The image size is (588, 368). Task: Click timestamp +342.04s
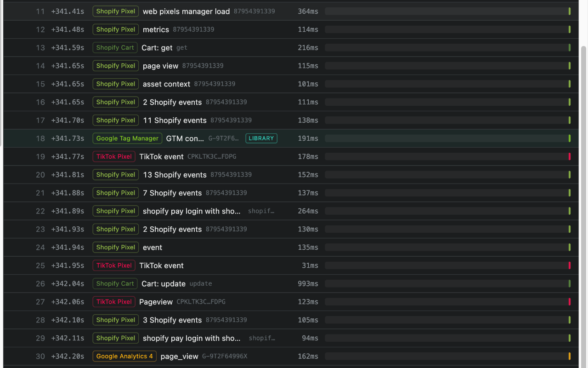[68, 283]
